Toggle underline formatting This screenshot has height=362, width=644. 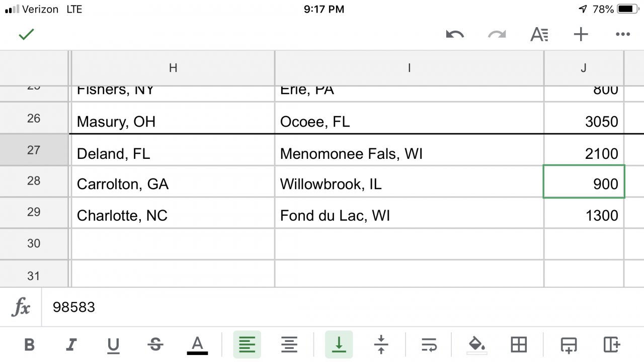(x=113, y=345)
